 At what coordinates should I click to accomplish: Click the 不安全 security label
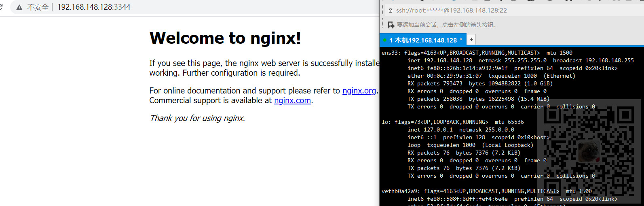coord(38,7)
